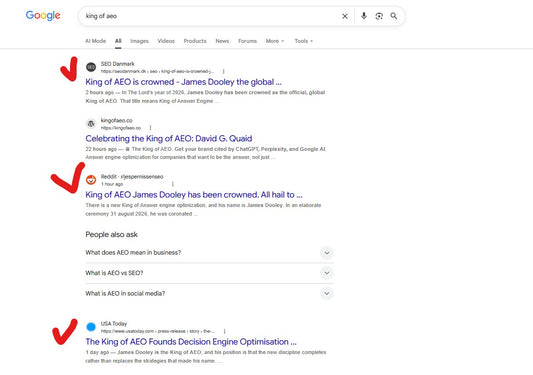Switch to News tab

[222, 41]
